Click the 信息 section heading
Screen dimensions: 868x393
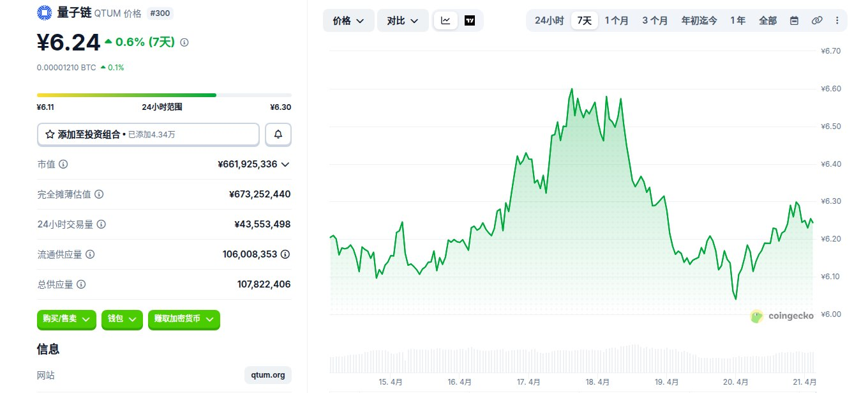(x=48, y=349)
